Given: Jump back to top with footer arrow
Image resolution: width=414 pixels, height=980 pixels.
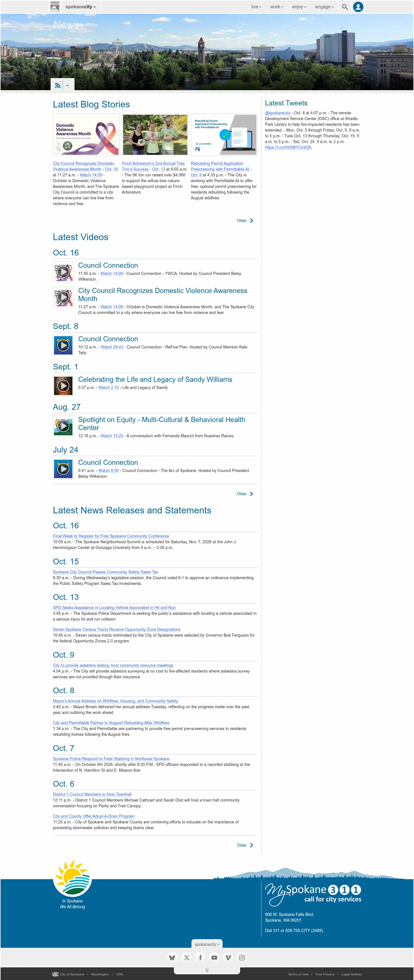Looking at the screenshot, I should (207, 970).
